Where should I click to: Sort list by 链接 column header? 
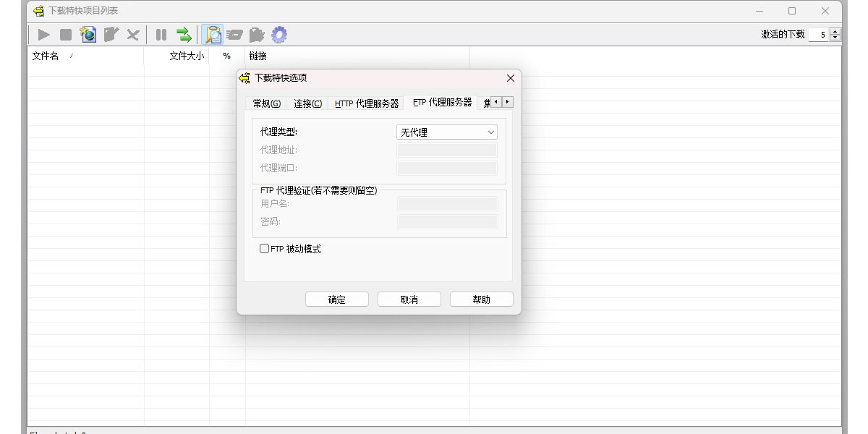(357, 56)
